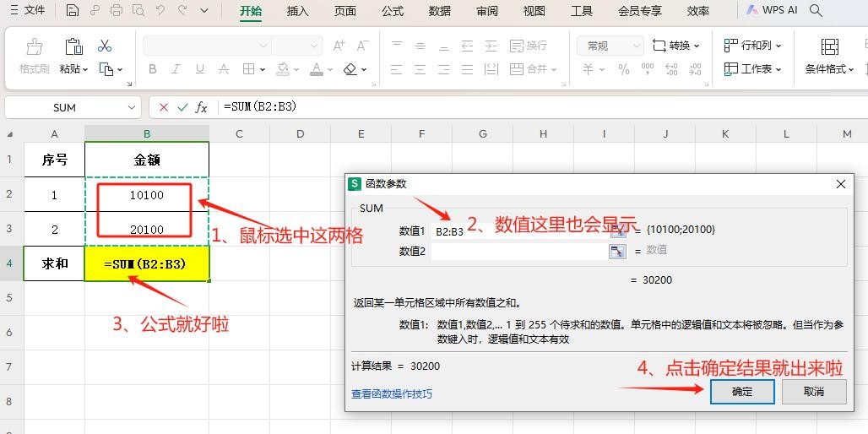
Task: Open the 公式 ribbon tab
Action: point(393,11)
